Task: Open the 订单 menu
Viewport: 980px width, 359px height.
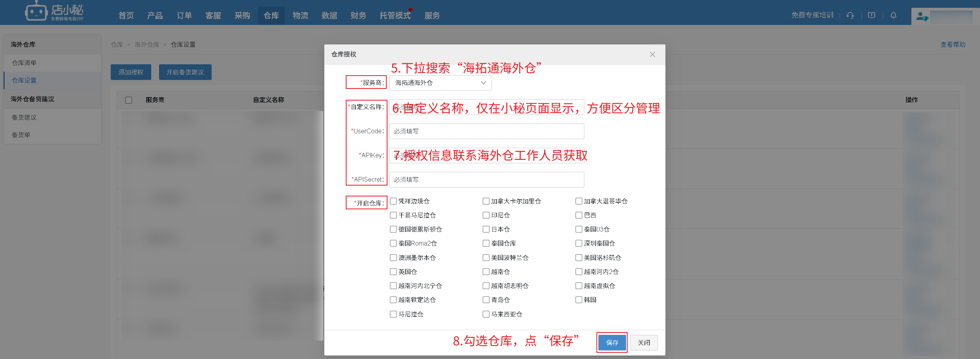Action: (184, 16)
